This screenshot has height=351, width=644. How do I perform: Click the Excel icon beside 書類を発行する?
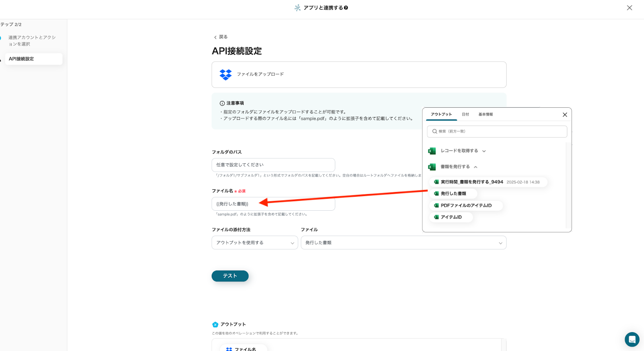tap(432, 167)
